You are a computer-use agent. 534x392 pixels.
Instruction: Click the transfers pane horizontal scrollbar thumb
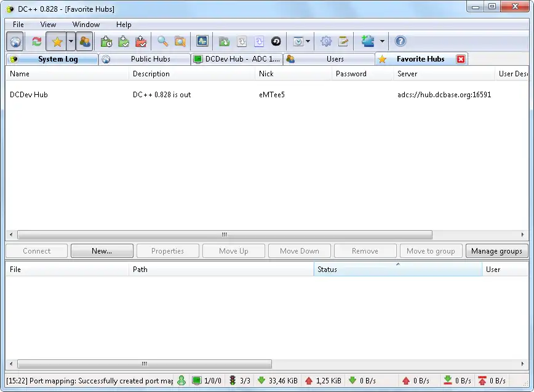tap(145, 364)
